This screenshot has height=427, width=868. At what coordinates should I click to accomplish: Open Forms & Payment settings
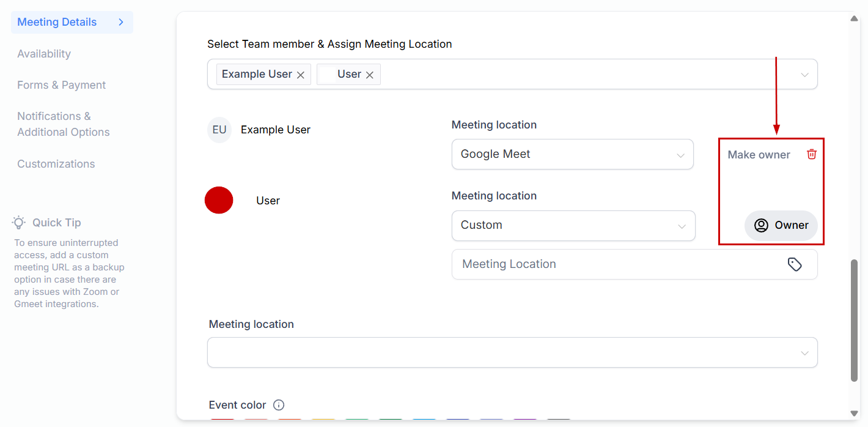pyautogui.click(x=62, y=85)
